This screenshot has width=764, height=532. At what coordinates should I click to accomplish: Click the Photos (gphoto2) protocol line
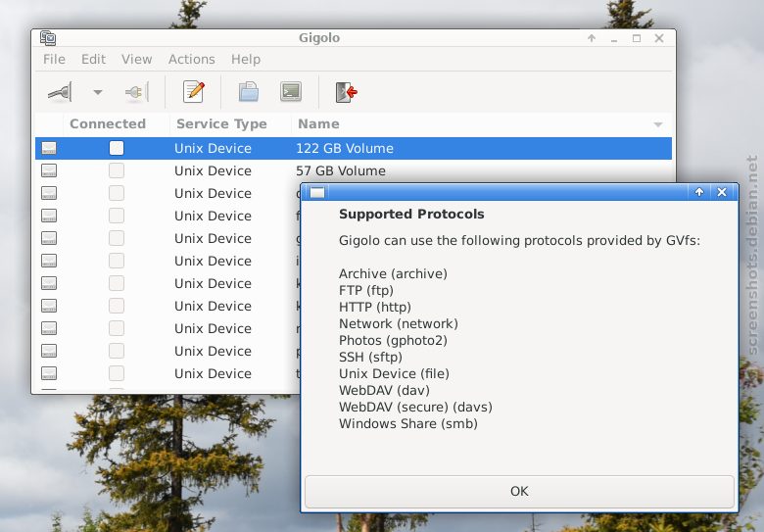click(393, 340)
